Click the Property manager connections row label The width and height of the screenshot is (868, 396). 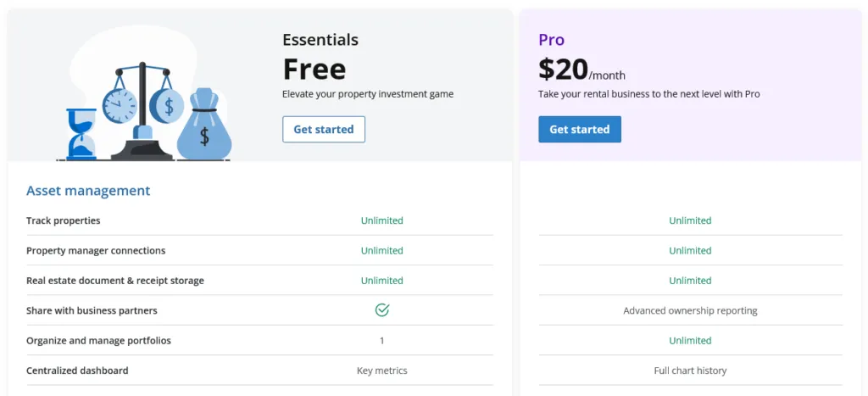point(96,251)
